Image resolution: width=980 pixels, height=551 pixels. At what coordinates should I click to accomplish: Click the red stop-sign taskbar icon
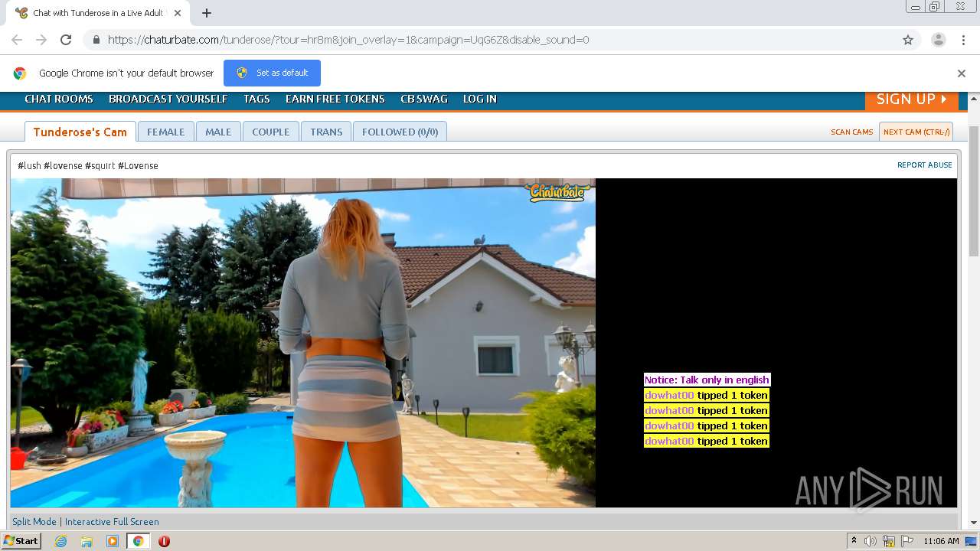164,541
